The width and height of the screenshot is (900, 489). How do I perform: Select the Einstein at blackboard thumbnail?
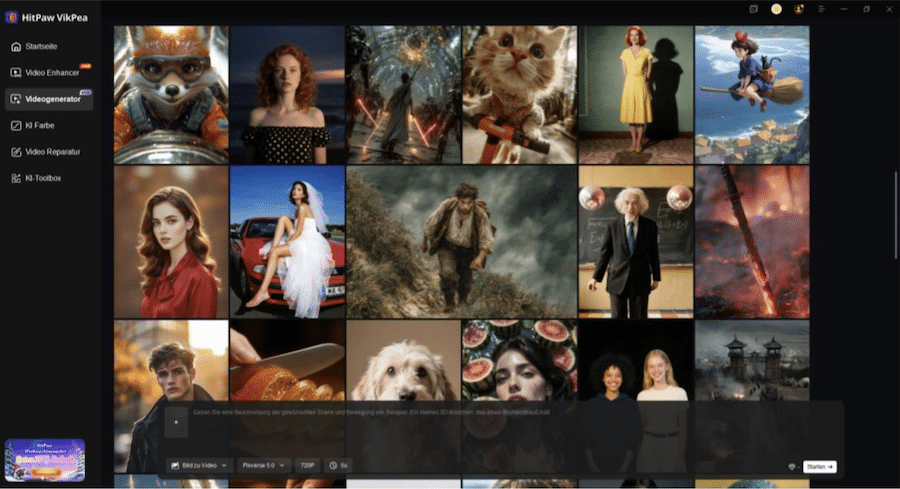(635, 242)
